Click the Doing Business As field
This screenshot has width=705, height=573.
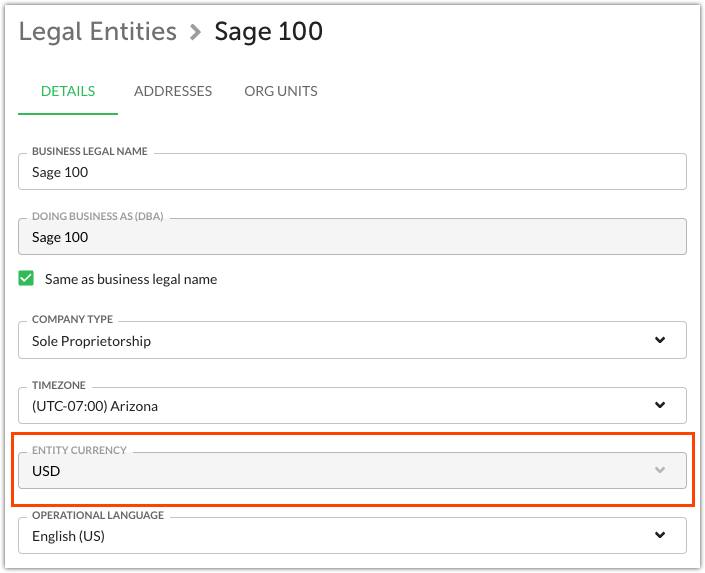coord(352,237)
